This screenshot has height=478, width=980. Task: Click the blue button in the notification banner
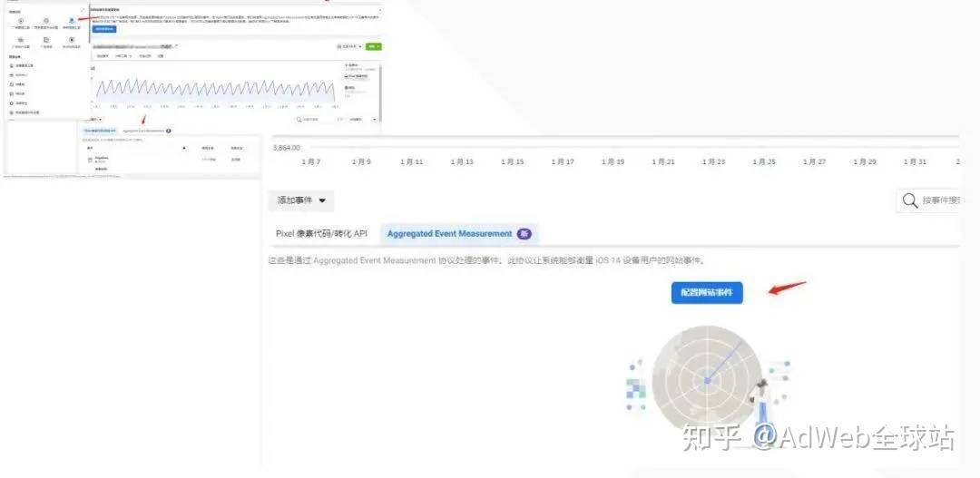point(103,28)
